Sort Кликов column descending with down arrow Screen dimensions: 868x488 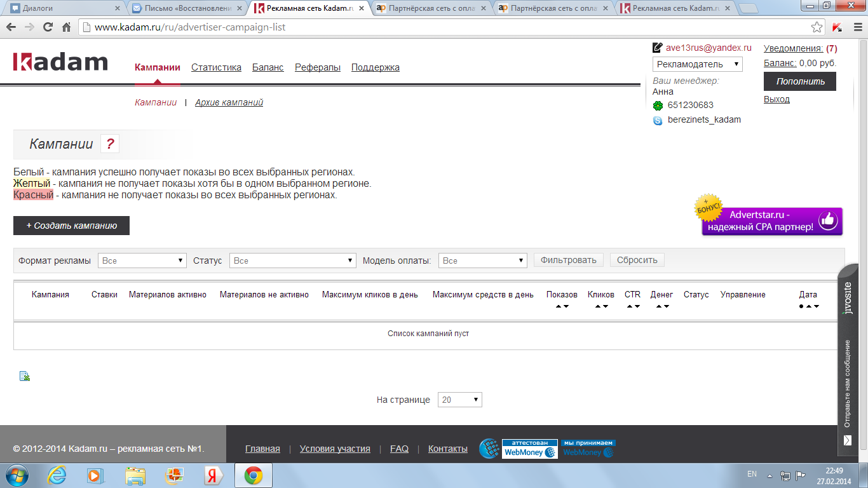(x=606, y=306)
